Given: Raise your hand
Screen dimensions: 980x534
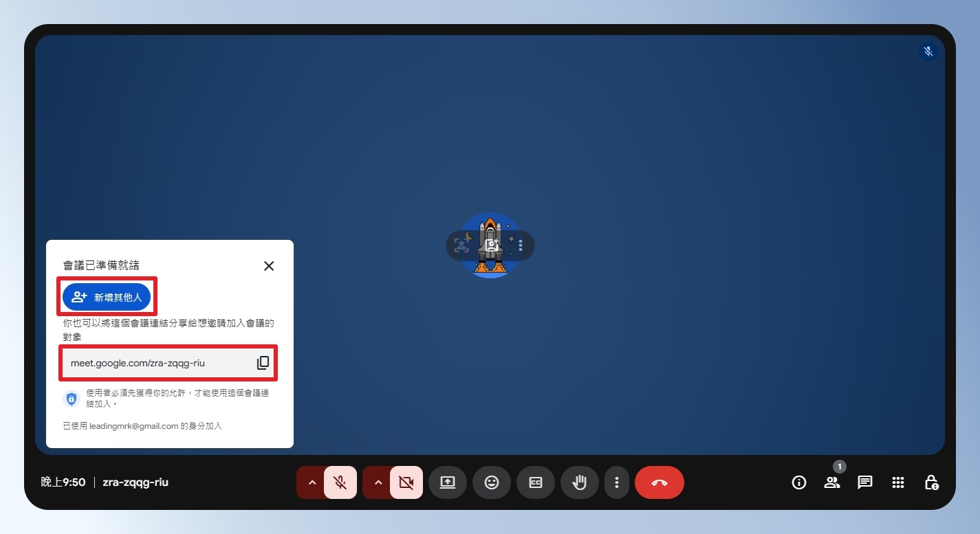Looking at the screenshot, I should (x=580, y=482).
